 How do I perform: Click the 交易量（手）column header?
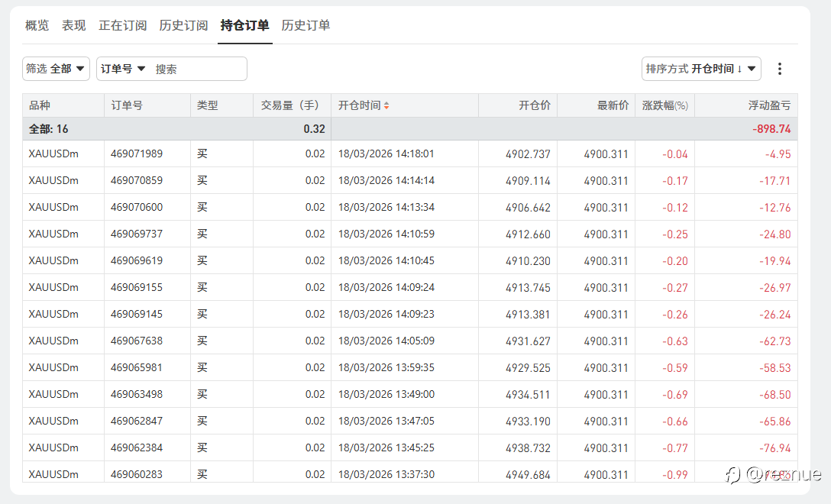[x=290, y=105]
